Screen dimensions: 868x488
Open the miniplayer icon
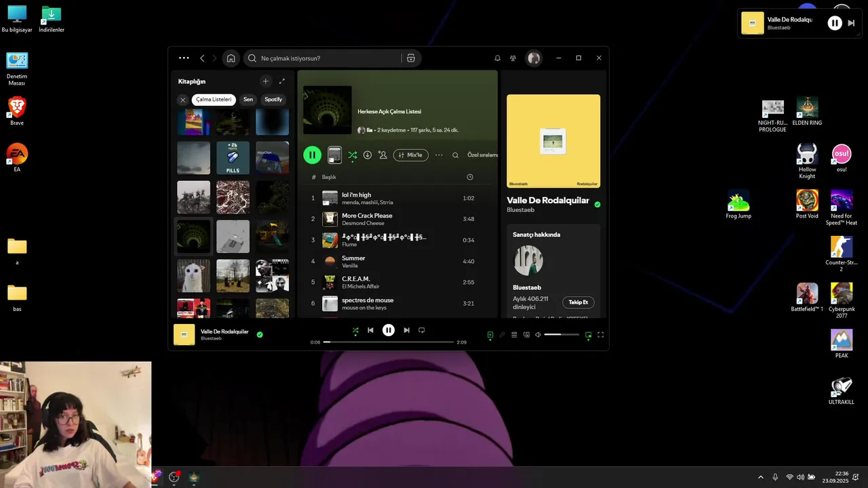[x=588, y=335]
